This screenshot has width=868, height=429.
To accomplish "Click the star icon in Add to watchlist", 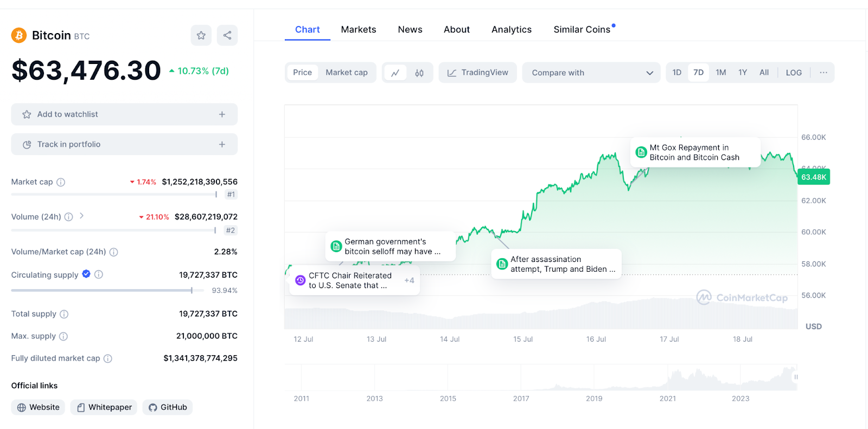I will coord(27,114).
